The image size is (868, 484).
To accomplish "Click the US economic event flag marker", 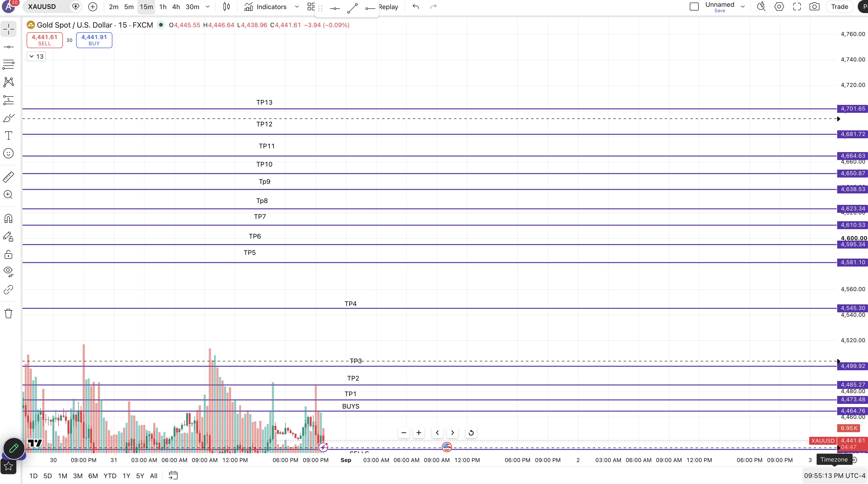I will tap(447, 447).
